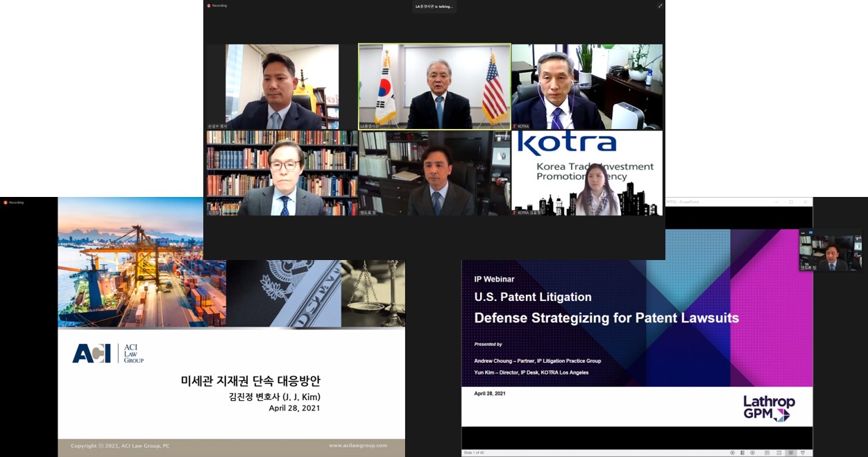The image size is (868, 457).
Task: Click the 'Copyright © 2021, ACI Law Group, PC' footer
Action: pos(120,446)
